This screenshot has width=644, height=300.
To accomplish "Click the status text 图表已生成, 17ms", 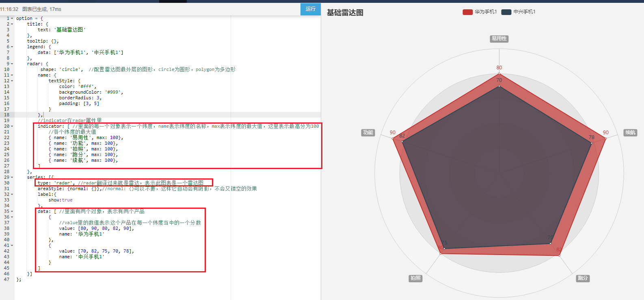I will click(42, 9).
